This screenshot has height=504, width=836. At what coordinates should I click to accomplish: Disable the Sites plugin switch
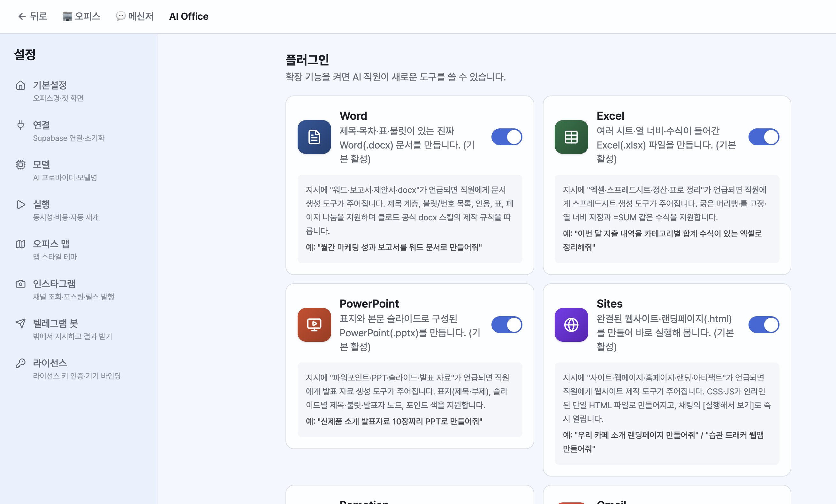coord(764,325)
